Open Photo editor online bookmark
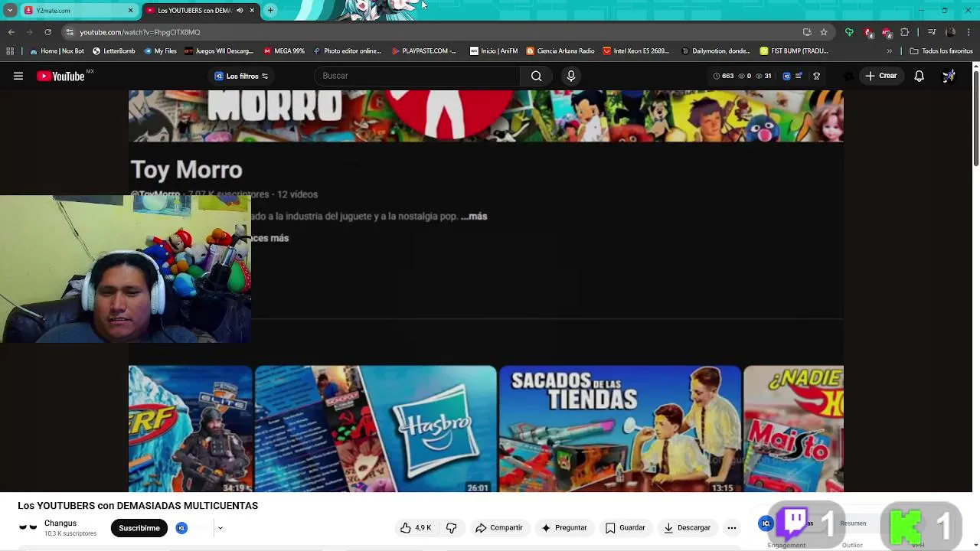980x551 pixels. click(x=347, y=51)
